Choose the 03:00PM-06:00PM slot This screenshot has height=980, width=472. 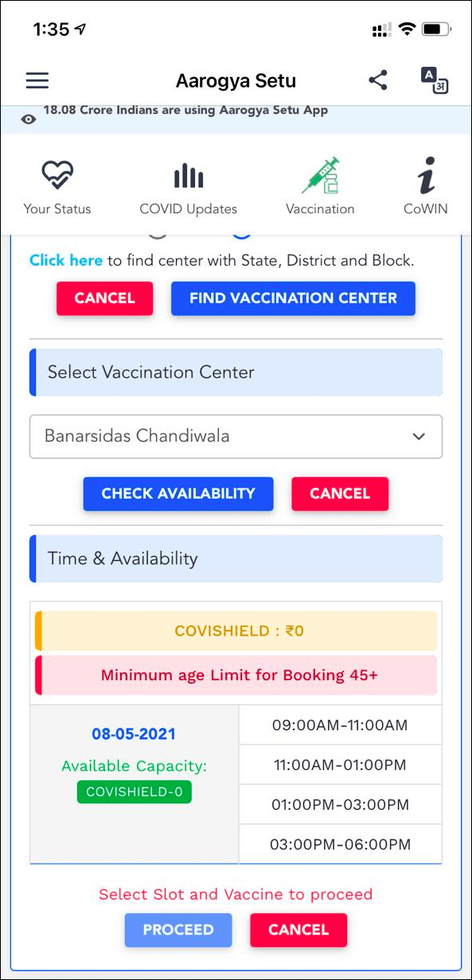point(340,844)
